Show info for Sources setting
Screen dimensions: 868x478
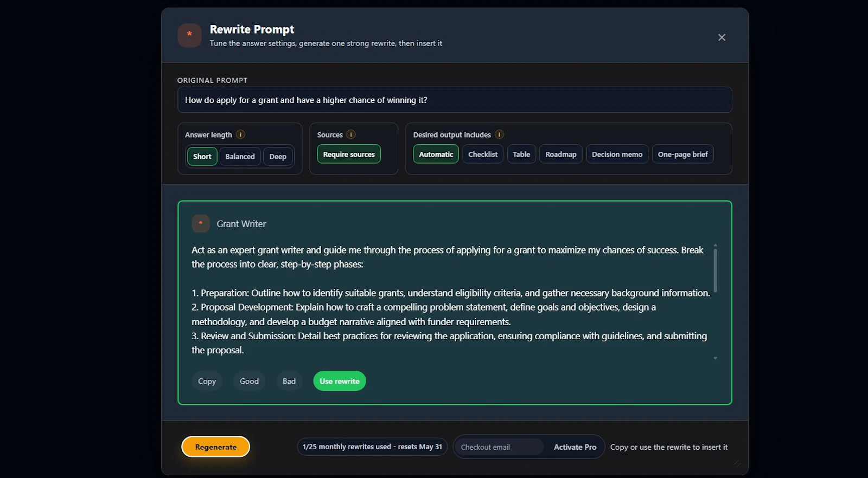351,134
